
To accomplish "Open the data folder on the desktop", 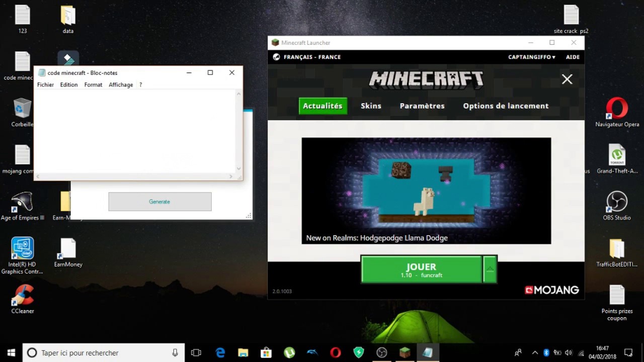I will 68,19.
